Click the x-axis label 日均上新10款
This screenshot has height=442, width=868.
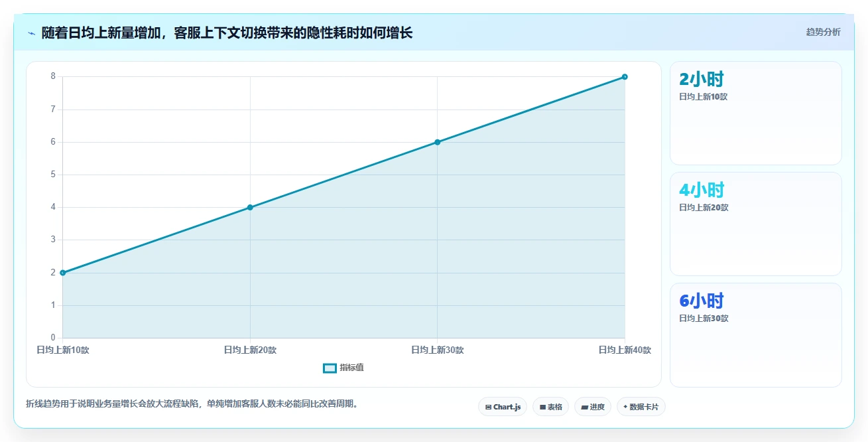[x=63, y=350]
